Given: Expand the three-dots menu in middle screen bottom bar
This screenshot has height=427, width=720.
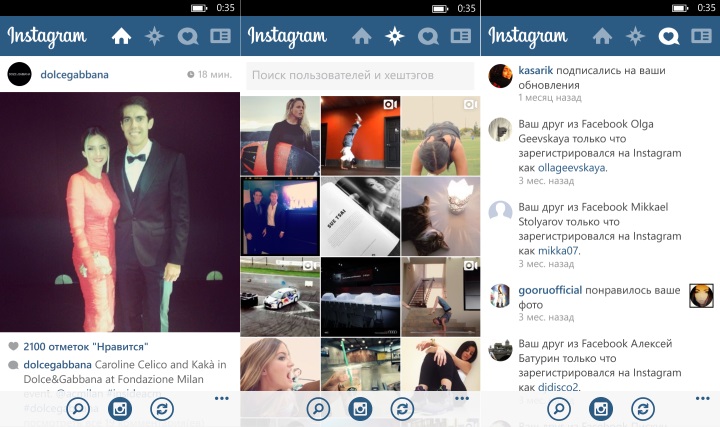Looking at the screenshot, I should 462,399.
